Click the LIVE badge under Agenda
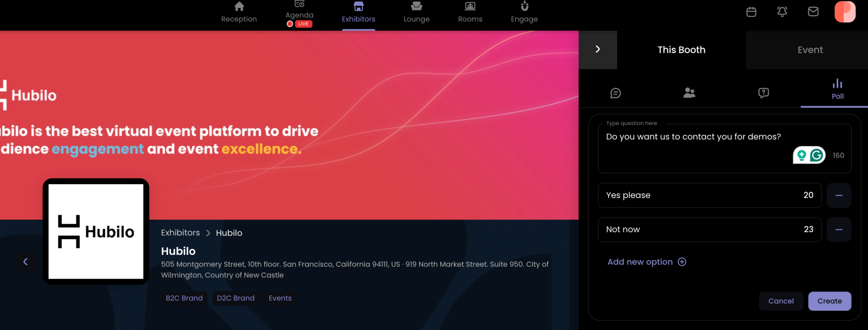868x330 pixels. coord(303,24)
